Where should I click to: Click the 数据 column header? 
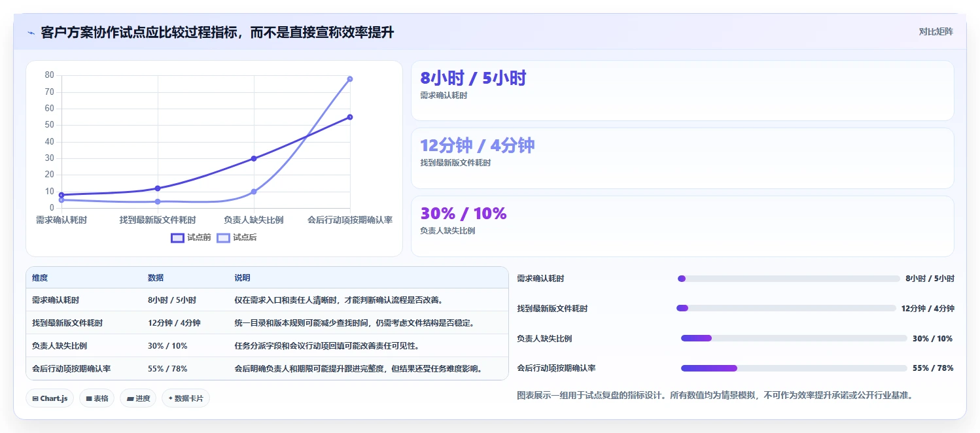click(156, 278)
